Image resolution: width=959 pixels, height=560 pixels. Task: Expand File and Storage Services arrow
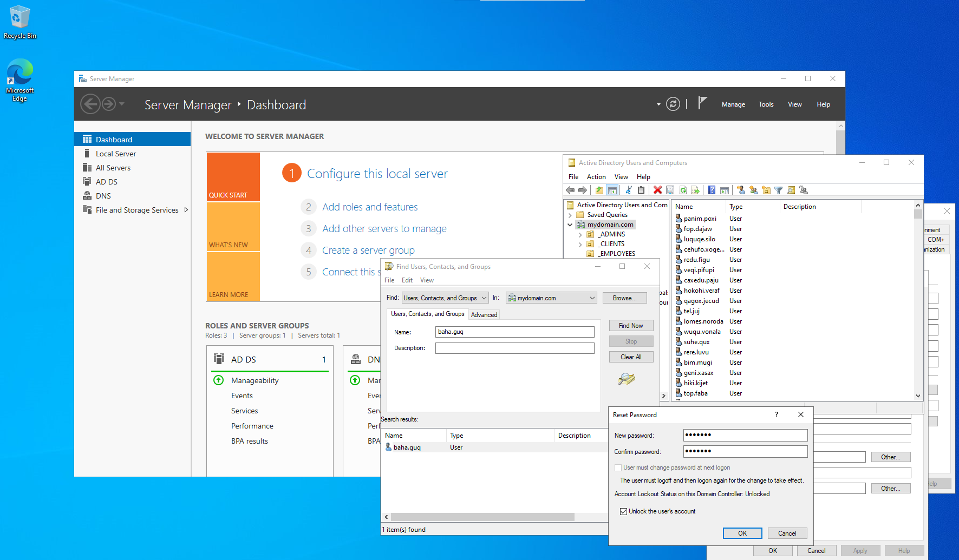[x=186, y=210]
